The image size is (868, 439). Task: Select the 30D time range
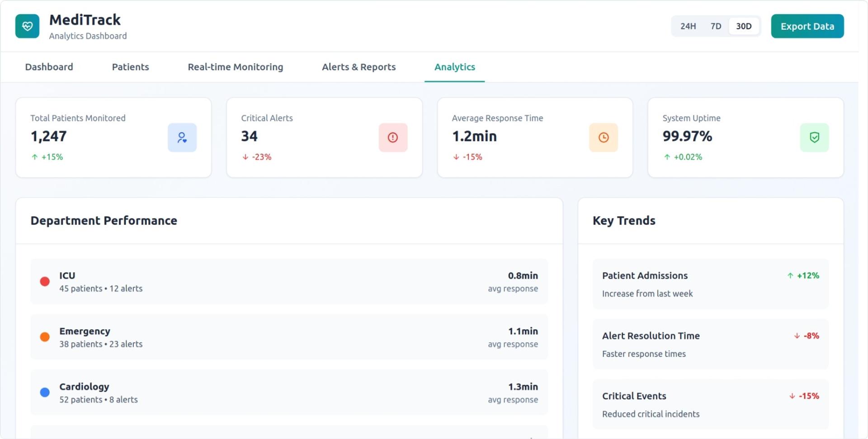(744, 26)
